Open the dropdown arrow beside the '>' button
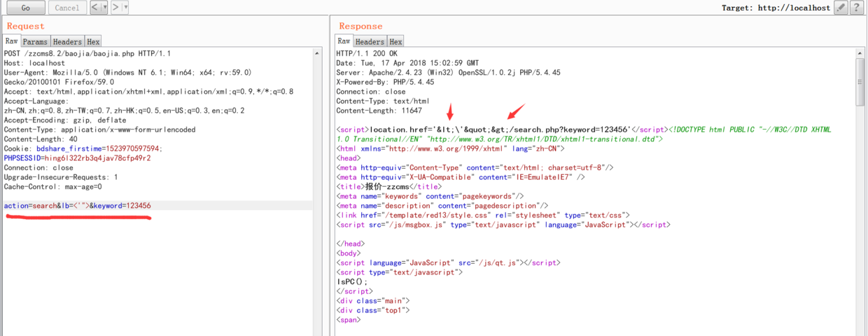Viewport: 868px width, 336px height. (x=125, y=8)
